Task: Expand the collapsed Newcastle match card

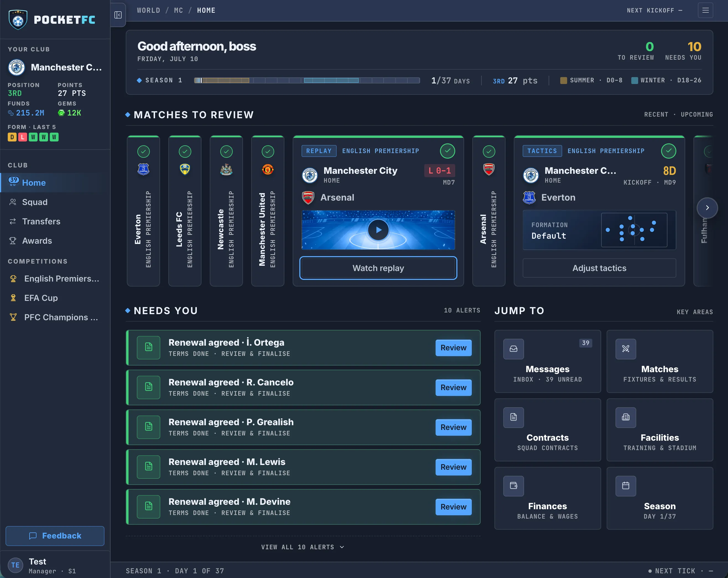Action: [226, 211]
